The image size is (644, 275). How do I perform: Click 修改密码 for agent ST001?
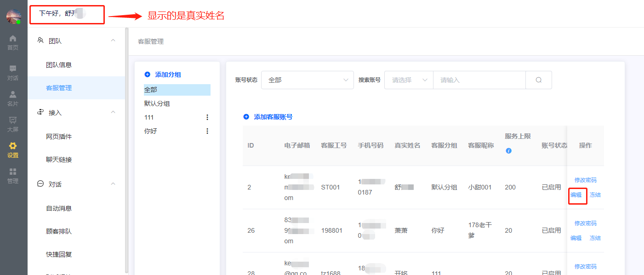tap(586, 180)
